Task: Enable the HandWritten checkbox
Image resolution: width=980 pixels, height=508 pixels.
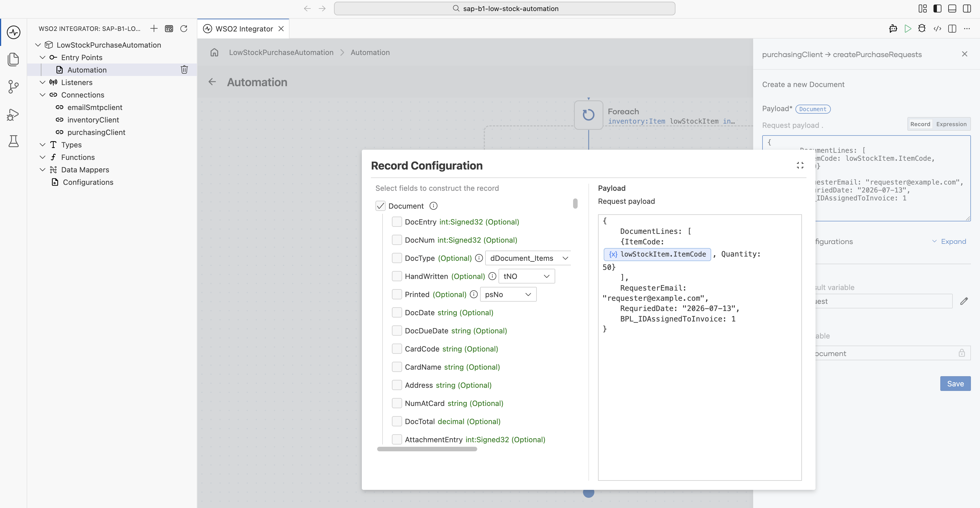Action: pos(397,276)
